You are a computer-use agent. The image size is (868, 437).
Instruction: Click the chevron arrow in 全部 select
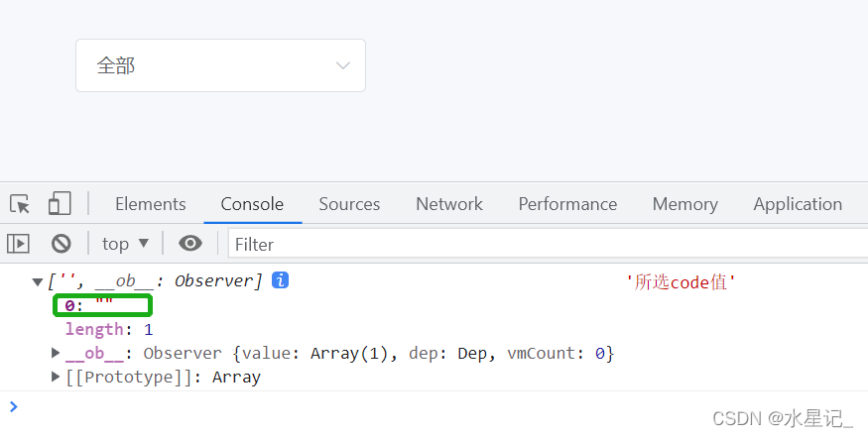click(x=343, y=65)
